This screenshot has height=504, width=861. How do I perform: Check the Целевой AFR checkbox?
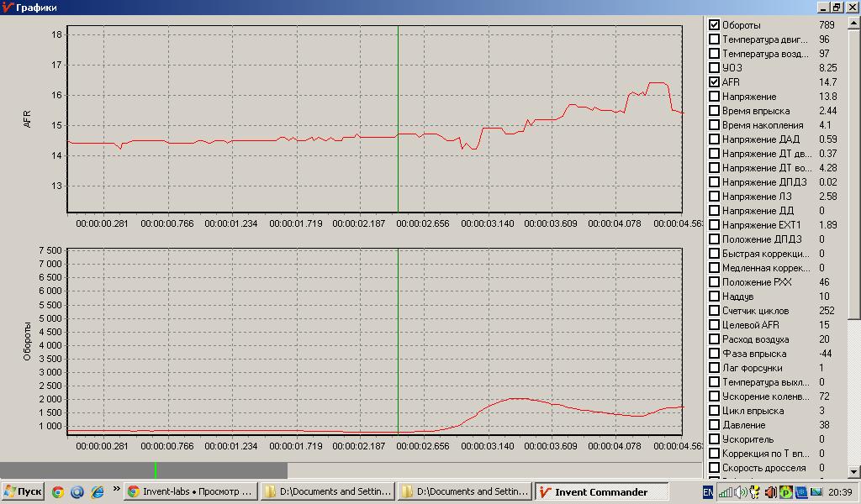tap(714, 325)
